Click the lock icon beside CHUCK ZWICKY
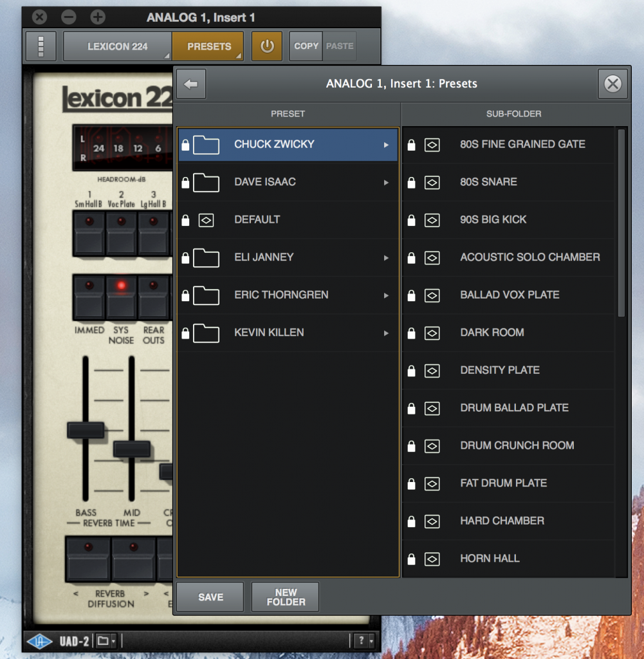The width and height of the screenshot is (644, 659). 186,145
